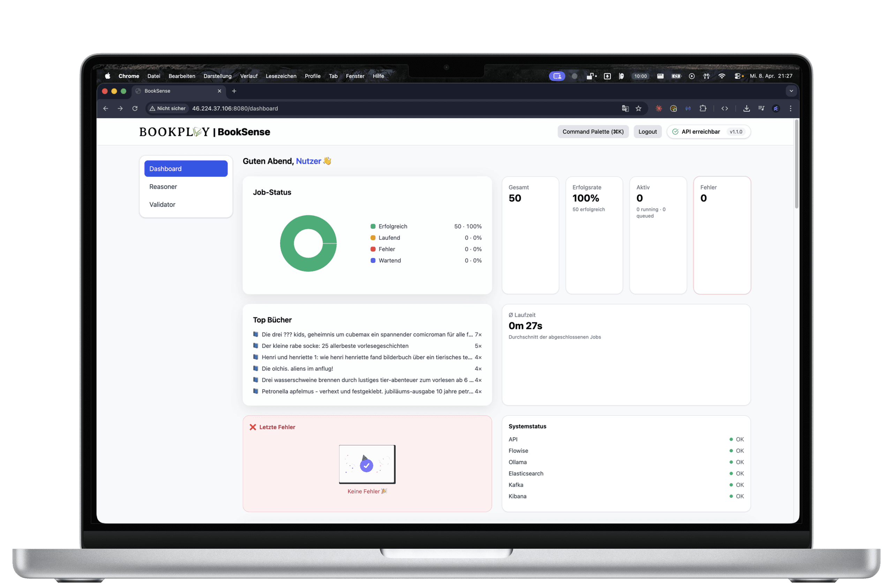This screenshot has width=893, height=588.
Task: Click the Nicht sicher security warning chip
Action: pos(167,108)
